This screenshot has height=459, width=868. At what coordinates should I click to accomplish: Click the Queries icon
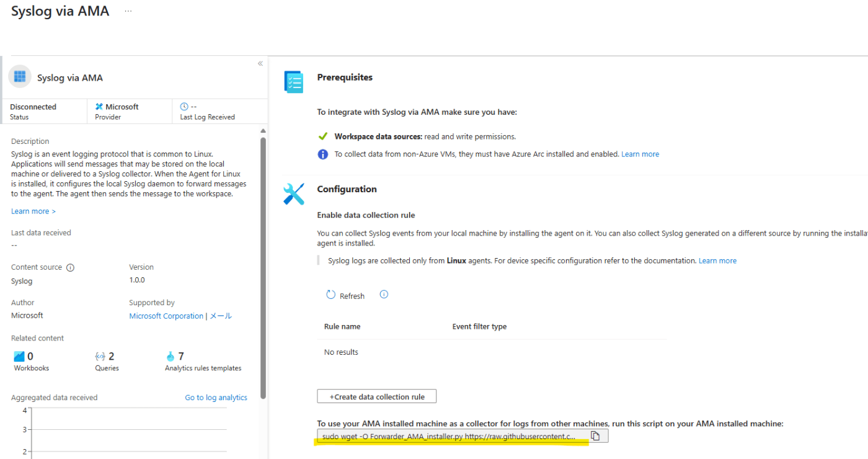click(x=100, y=357)
